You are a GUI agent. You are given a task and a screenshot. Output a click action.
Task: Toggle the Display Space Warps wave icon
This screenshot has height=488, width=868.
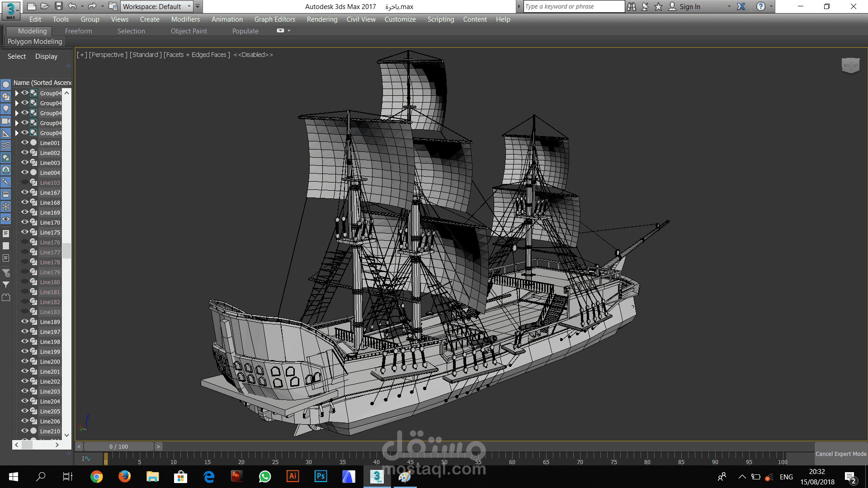click(6, 145)
